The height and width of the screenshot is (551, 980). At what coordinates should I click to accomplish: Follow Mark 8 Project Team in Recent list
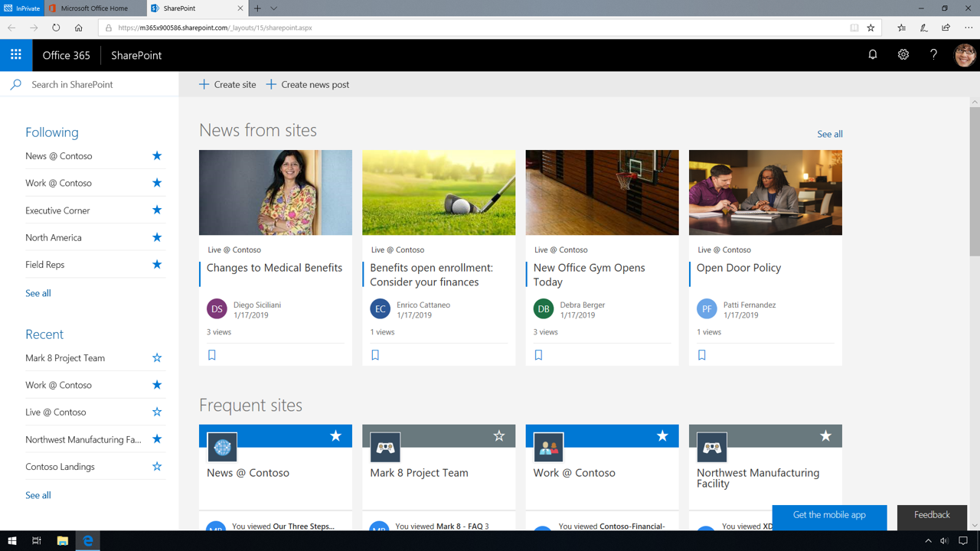[157, 358]
